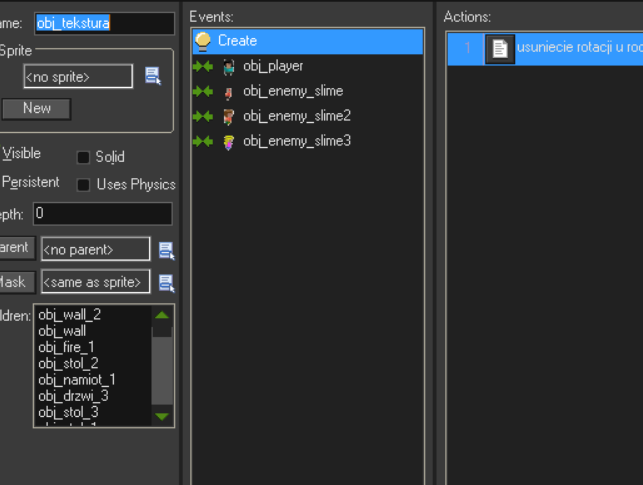Select obj_fire_1 in children list
The image size is (643, 485).
coord(66,347)
